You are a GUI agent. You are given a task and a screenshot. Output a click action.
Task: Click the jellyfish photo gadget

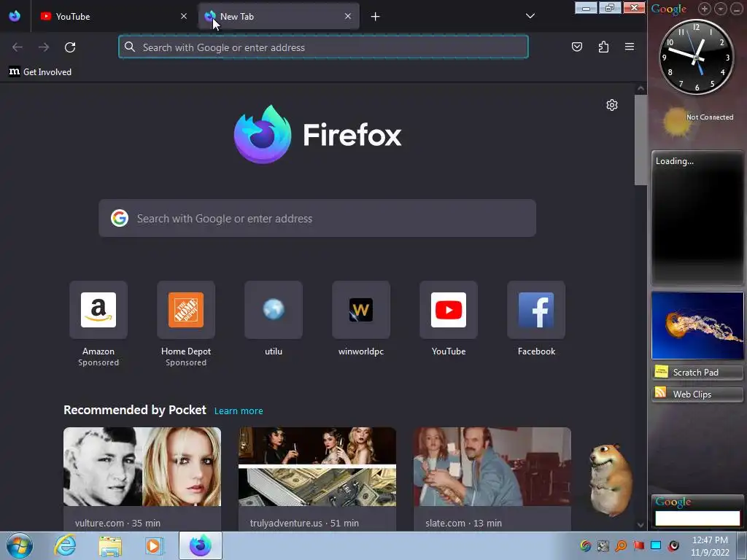(x=697, y=325)
